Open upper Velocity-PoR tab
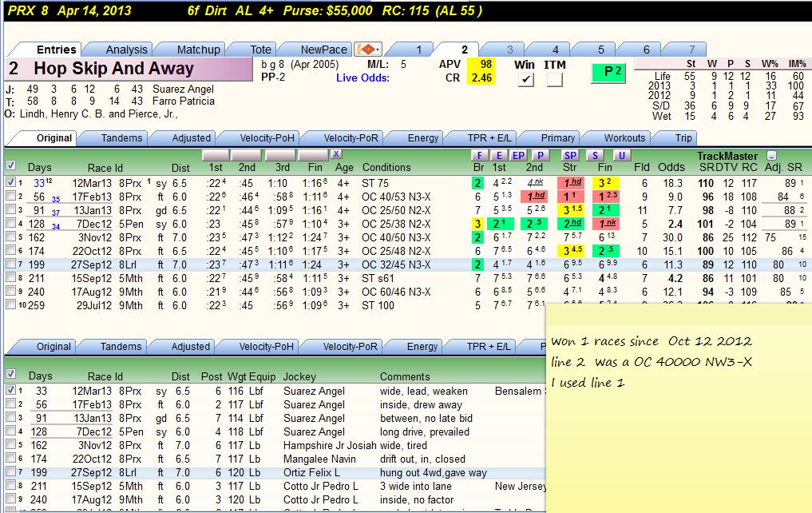The image size is (812, 513). click(351, 138)
